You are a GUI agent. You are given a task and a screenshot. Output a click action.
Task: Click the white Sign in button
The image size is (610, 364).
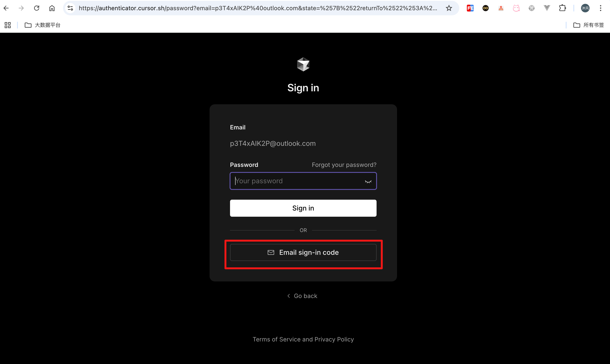point(303,208)
